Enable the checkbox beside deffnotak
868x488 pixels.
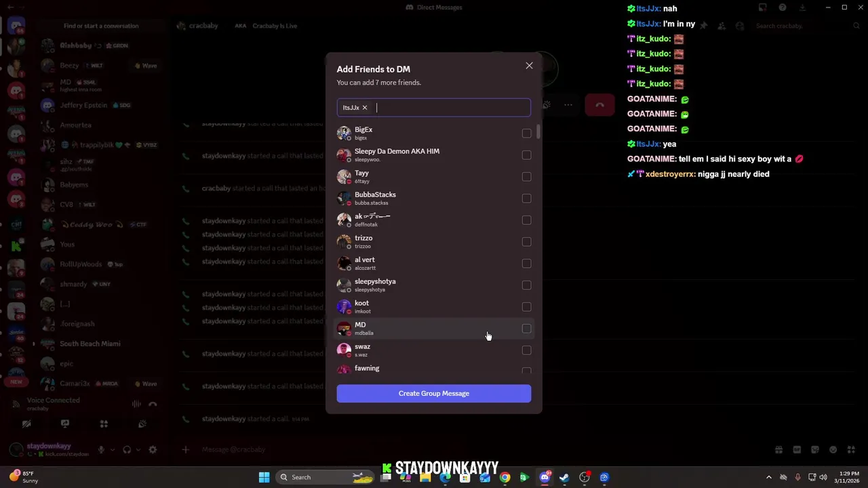[526, 220]
